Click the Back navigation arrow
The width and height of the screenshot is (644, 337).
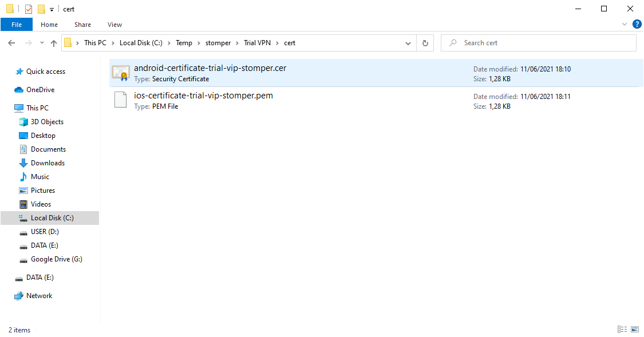tap(11, 43)
